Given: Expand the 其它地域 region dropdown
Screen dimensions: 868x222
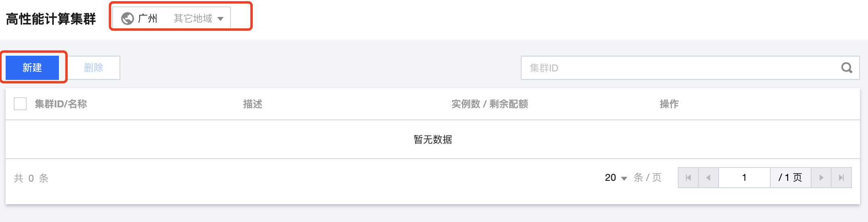Looking at the screenshot, I should [198, 19].
